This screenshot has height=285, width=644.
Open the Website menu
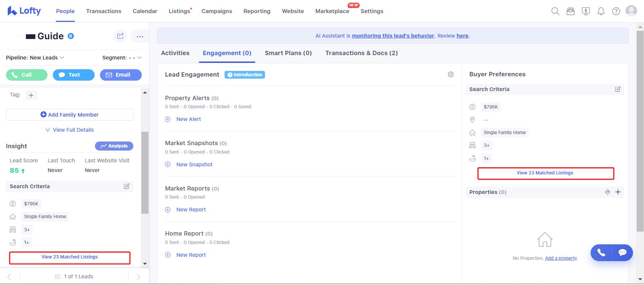[293, 11]
